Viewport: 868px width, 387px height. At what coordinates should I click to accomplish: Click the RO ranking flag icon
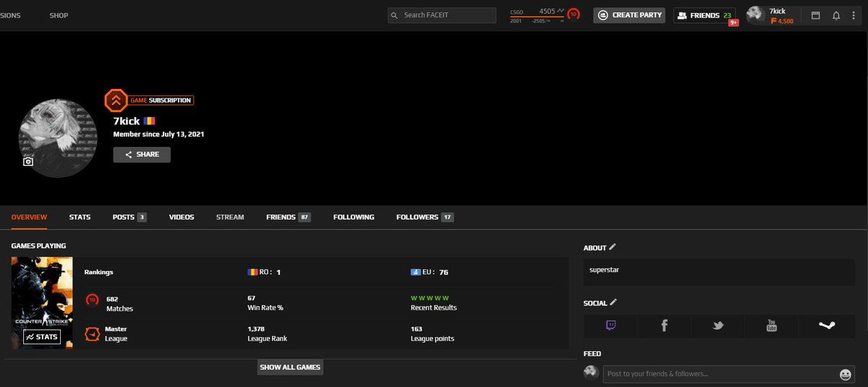click(252, 272)
